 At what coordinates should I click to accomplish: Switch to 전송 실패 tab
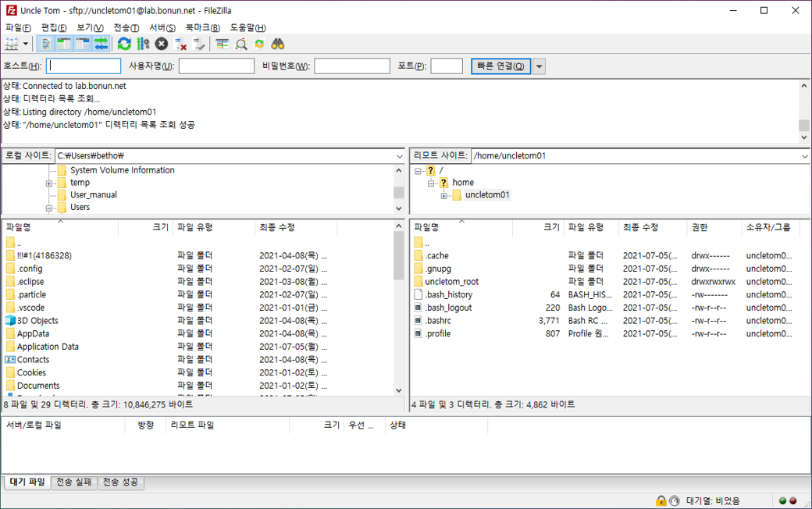click(74, 482)
